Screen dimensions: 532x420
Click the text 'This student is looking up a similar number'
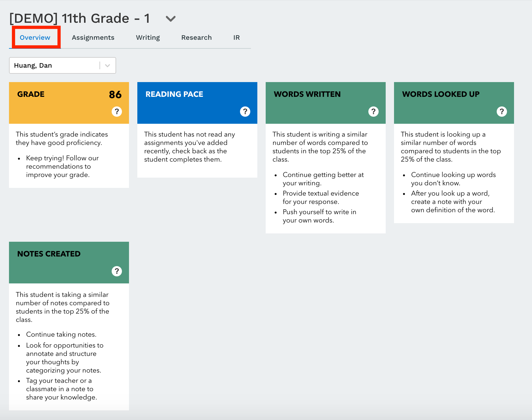pyautogui.click(x=451, y=147)
